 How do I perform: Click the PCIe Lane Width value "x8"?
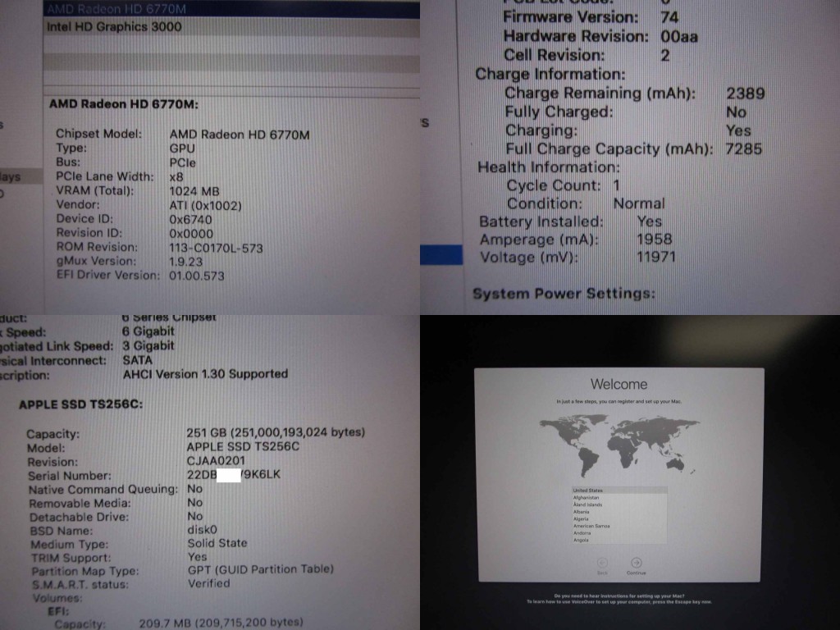click(176, 177)
